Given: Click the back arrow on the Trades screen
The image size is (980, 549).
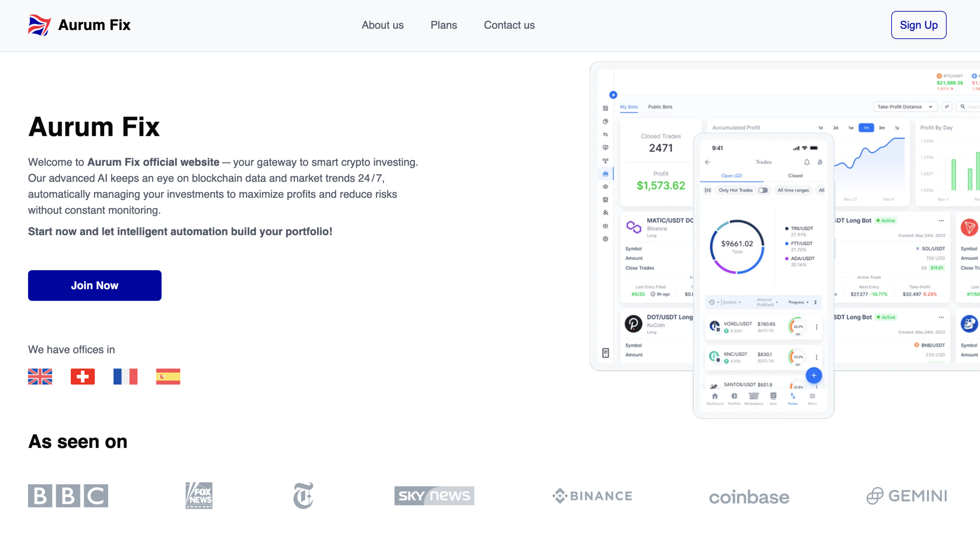Looking at the screenshot, I should (x=708, y=161).
